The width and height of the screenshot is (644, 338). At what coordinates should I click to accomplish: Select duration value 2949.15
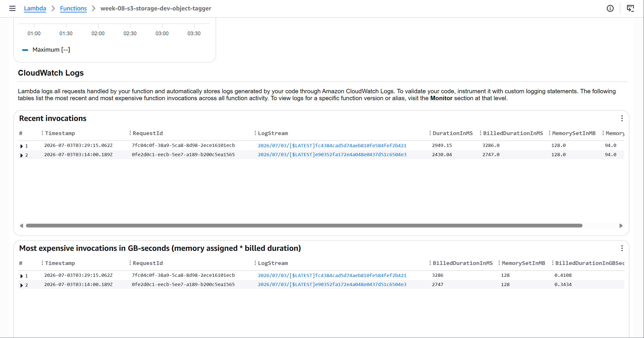point(442,145)
